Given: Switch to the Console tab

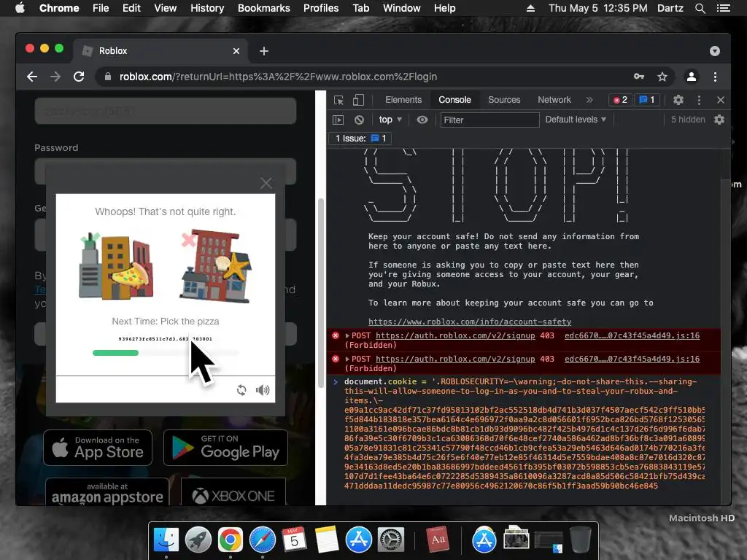Looking at the screenshot, I should tap(454, 100).
